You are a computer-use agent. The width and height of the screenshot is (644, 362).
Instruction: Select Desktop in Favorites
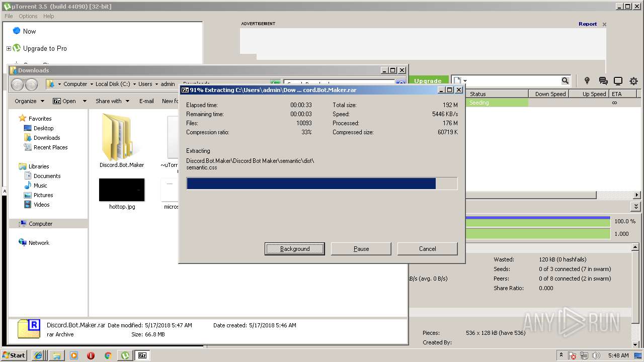(x=43, y=128)
